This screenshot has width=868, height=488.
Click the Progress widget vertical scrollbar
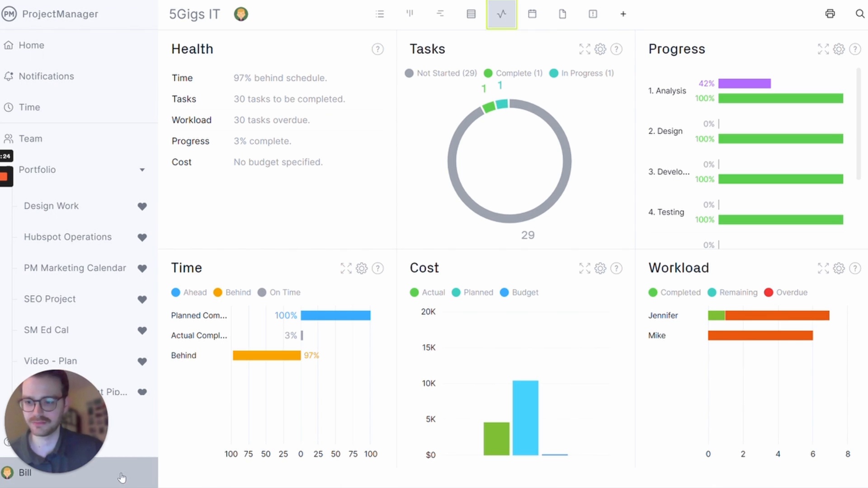tap(859, 124)
